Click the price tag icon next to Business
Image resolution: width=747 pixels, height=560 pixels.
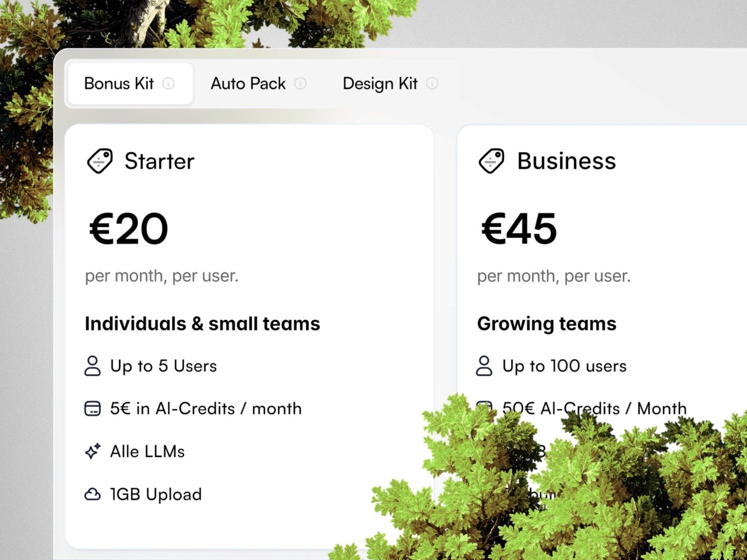coord(492,161)
